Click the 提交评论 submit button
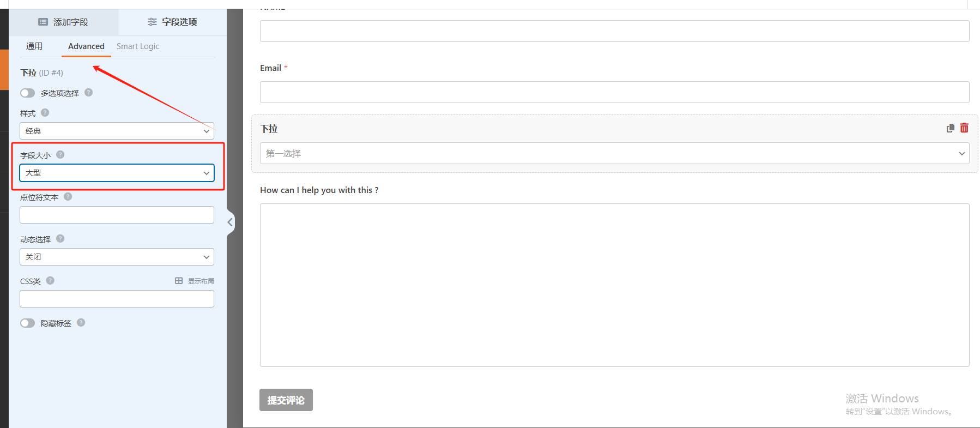The width and height of the screenshot is (980, 428). click(x=286, y=400)
